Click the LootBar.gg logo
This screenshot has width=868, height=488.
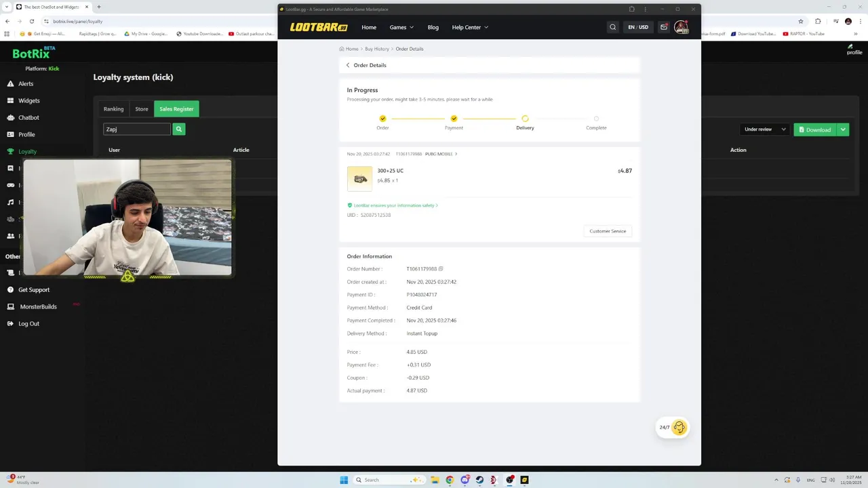pos(319,27)
